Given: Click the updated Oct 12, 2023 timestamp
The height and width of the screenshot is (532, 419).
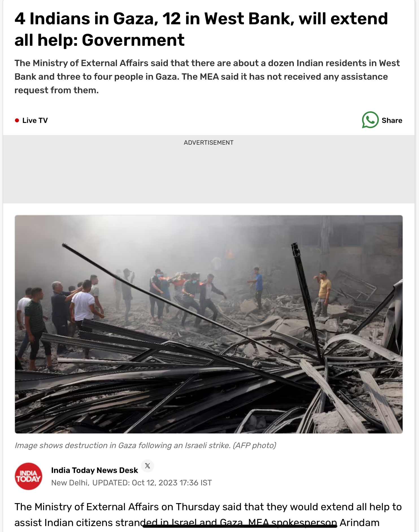Looking at the screenshot, I should click(152, 483).
